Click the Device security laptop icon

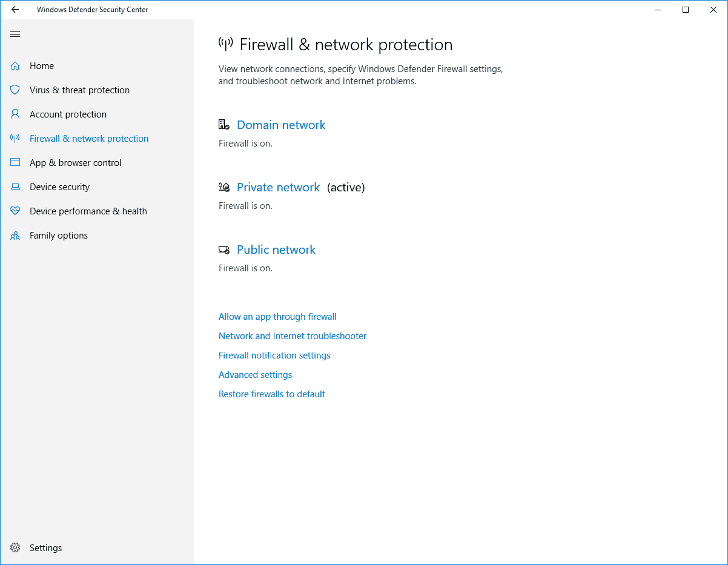[15, 187]
